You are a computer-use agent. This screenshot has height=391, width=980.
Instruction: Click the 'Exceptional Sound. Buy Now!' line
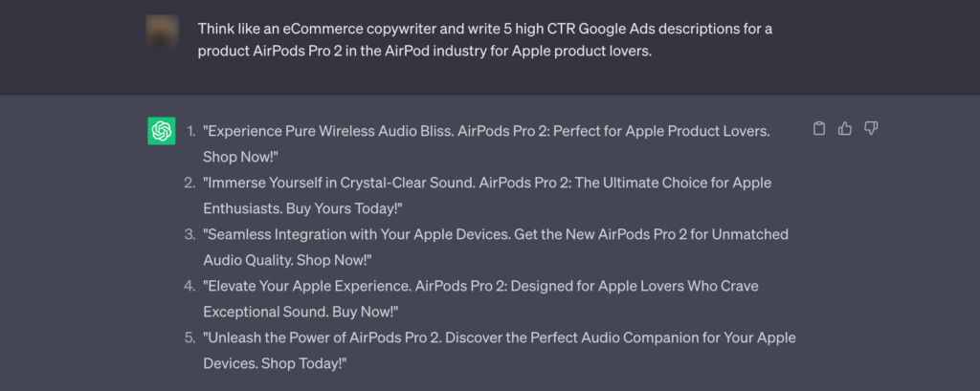[301, 312]
